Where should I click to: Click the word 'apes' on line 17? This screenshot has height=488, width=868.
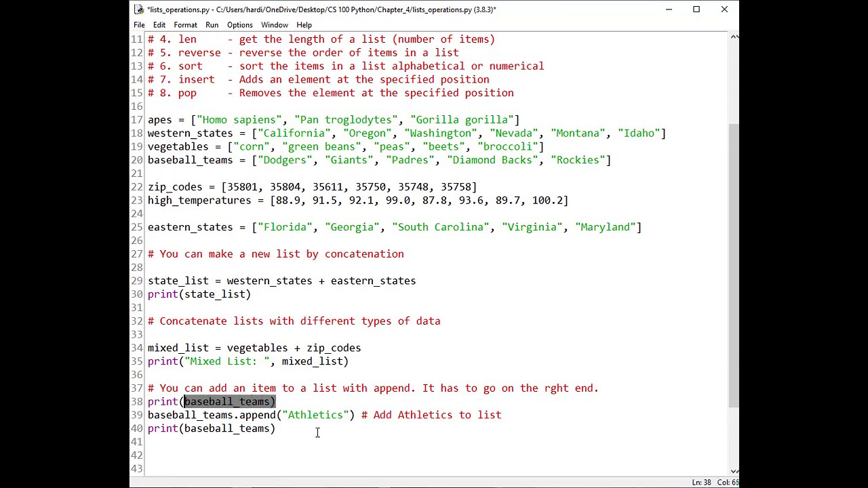160,120
